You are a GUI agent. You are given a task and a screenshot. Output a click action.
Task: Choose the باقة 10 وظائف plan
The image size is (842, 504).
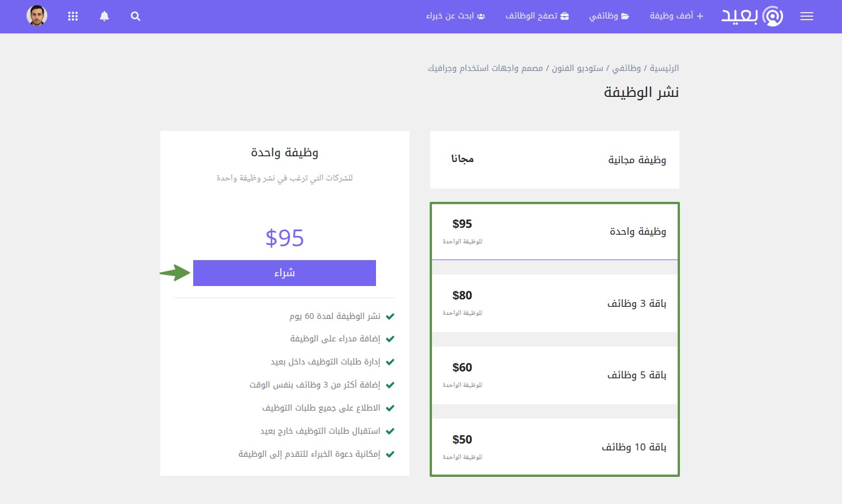[554, 447]
